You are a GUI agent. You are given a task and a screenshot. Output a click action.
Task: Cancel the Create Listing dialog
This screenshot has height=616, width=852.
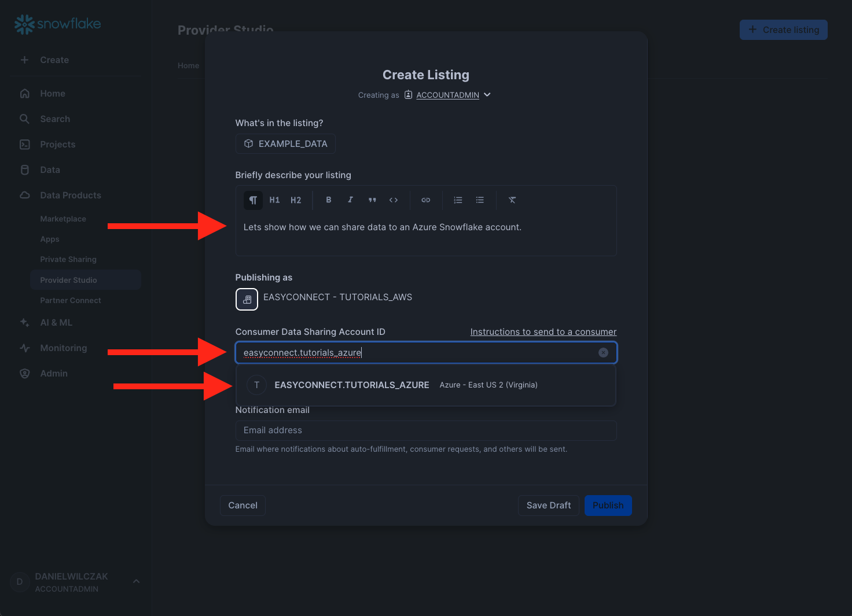(243, 506)
